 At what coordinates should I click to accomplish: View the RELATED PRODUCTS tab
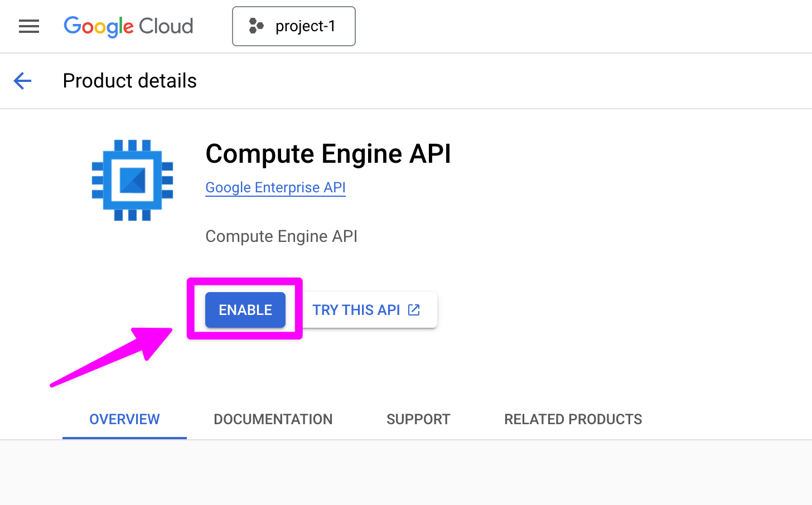tap(573, 419)
